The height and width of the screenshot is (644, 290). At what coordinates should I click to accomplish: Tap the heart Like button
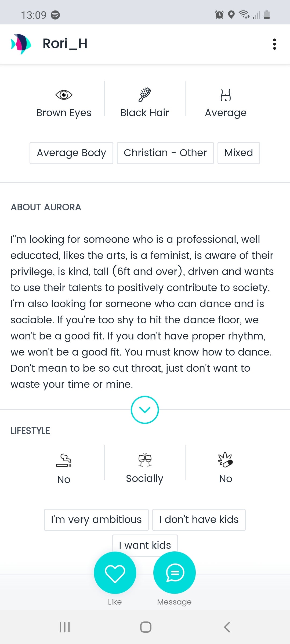pyautogui.click(x=115, y=573)
